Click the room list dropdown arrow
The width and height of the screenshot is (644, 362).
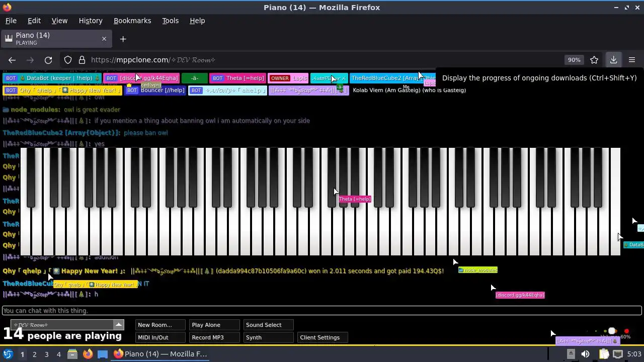coord(119,325)
